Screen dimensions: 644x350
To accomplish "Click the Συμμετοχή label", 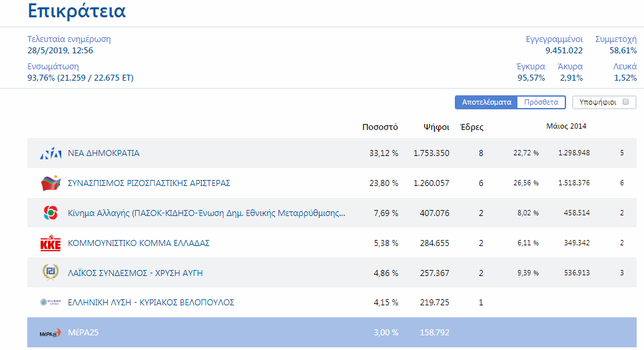I will pyautogui.click(x=615, y=39).
